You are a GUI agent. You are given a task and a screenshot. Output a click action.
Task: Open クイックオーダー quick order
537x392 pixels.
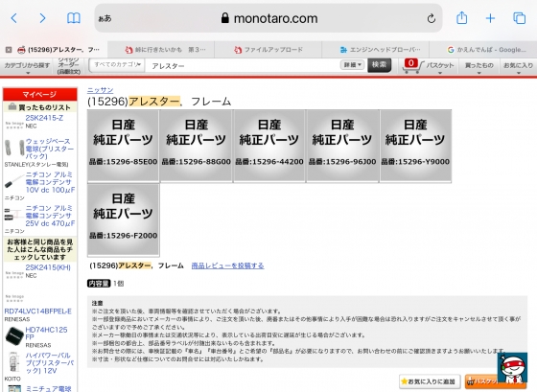coord(68,66)
